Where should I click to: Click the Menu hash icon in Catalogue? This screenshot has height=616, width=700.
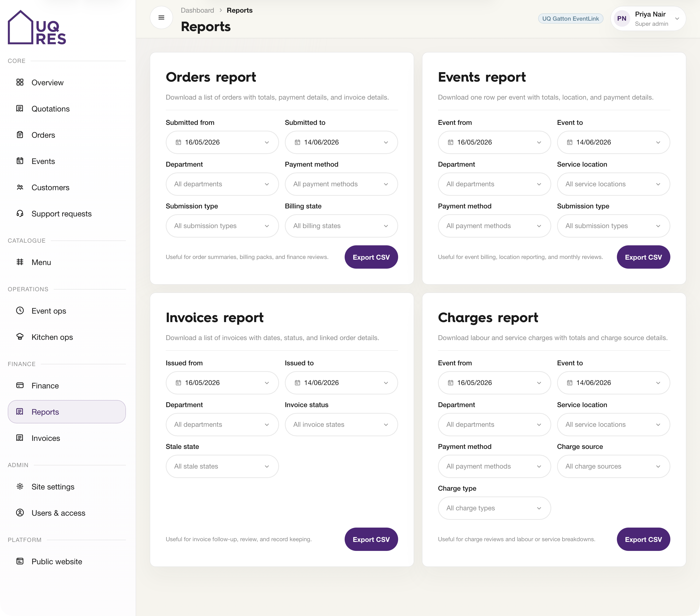pyautogui.click(x=20, y=262)
